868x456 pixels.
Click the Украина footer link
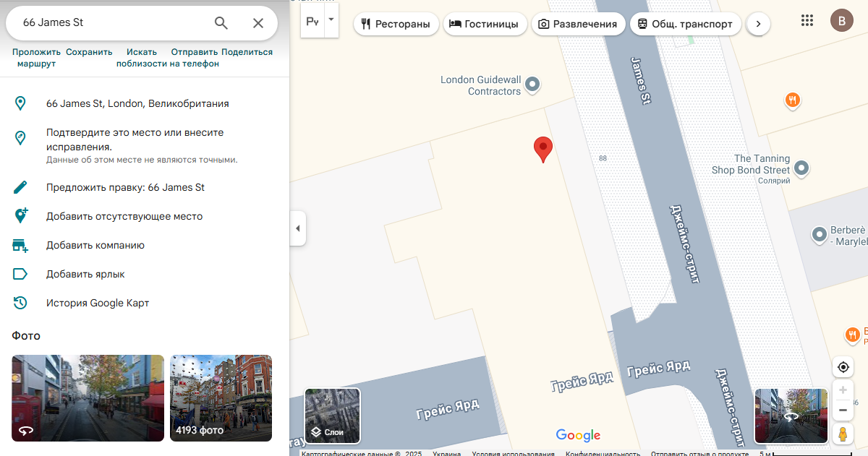coord(446,453)
